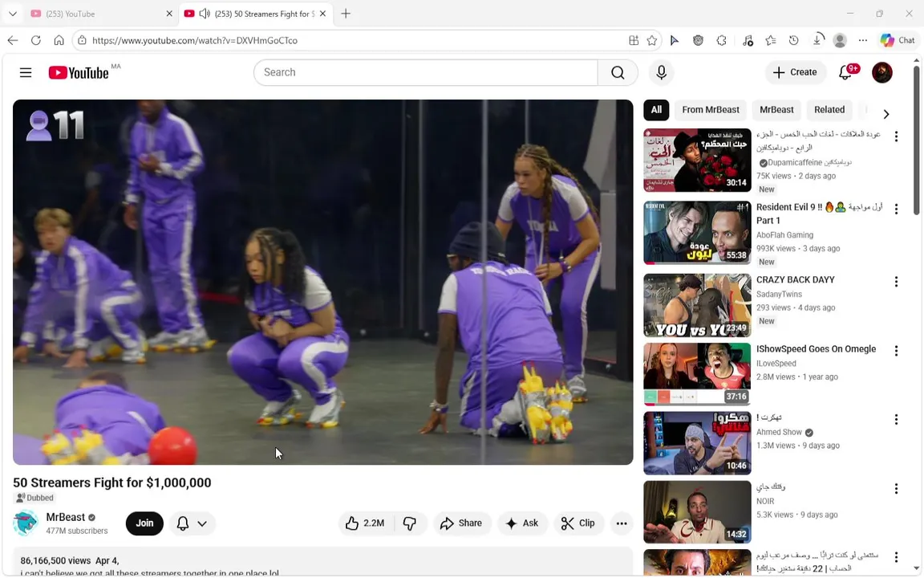Click the Clip button

tap(577, 523)
